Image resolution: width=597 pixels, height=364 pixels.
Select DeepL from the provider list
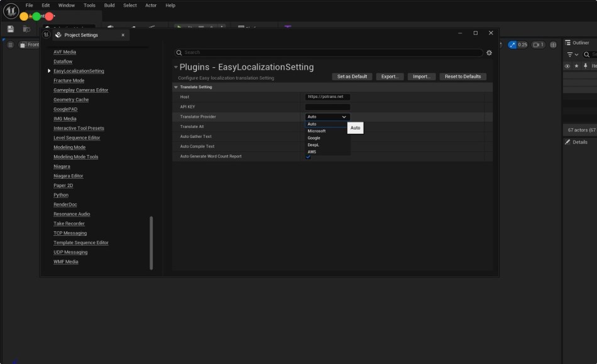[314, 145]
